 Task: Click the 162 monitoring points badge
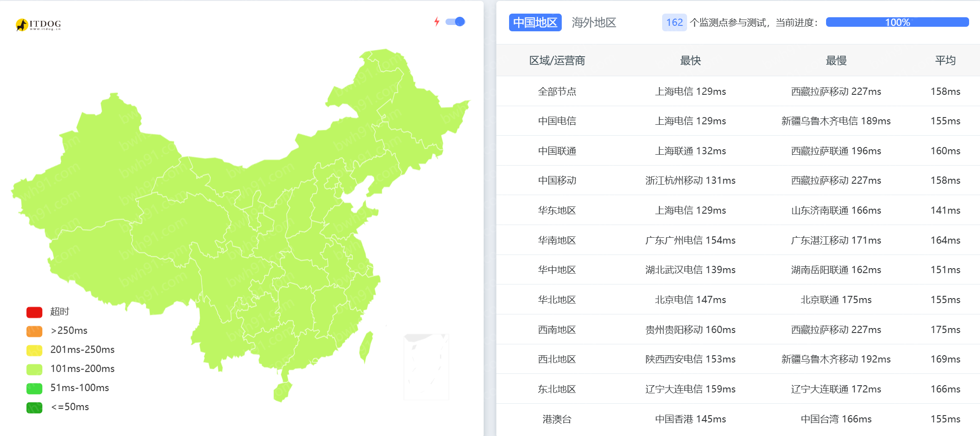(x=674, y=23)
